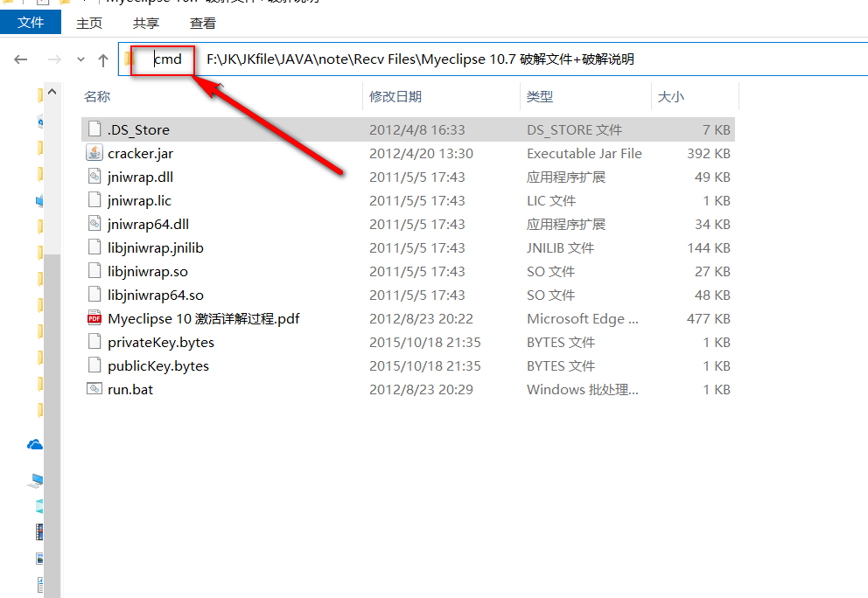
Task: Open OneDrive in the navigation pane
Action: tap(36, 445)
